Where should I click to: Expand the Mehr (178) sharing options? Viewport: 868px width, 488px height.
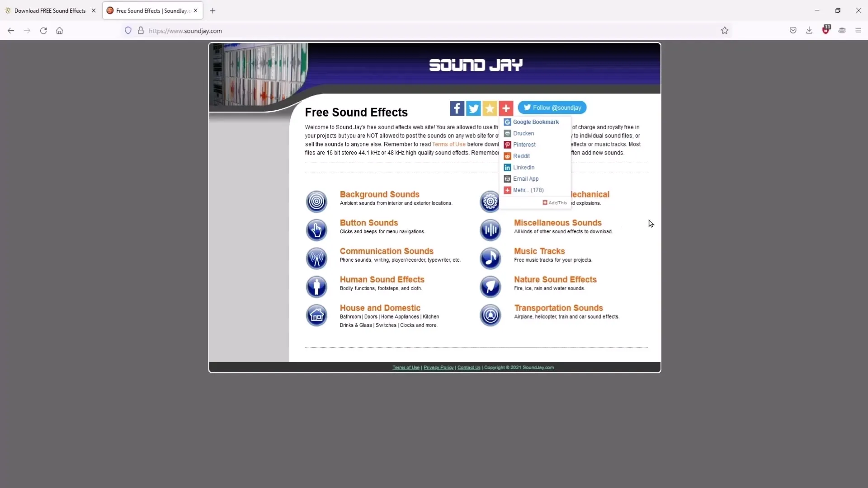[x=527, y=190]
